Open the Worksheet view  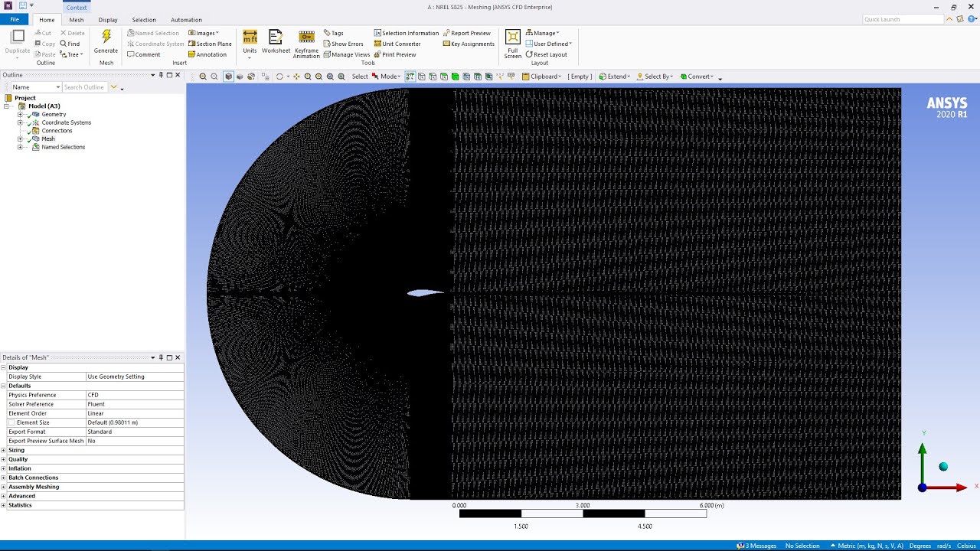276,42
